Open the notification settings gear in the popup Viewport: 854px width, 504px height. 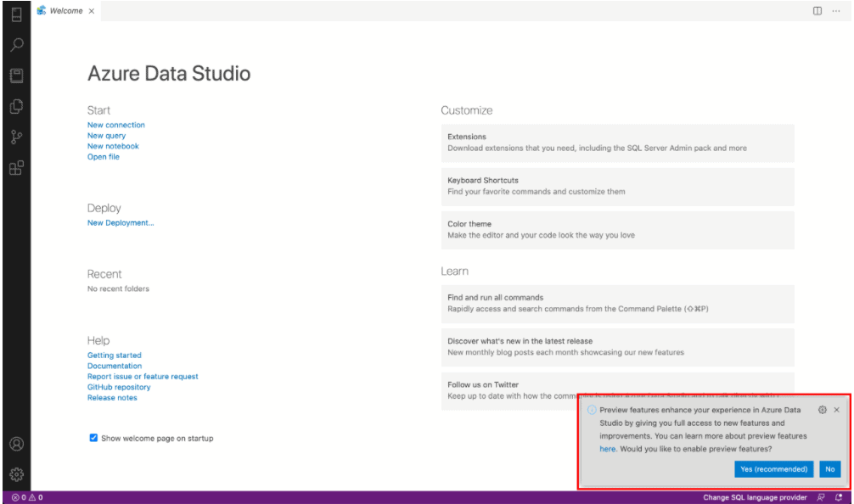(821, 410)
